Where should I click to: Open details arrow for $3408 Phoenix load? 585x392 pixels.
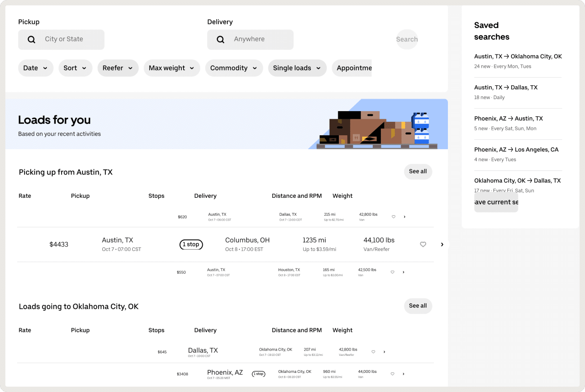click(x=404, y=374)
